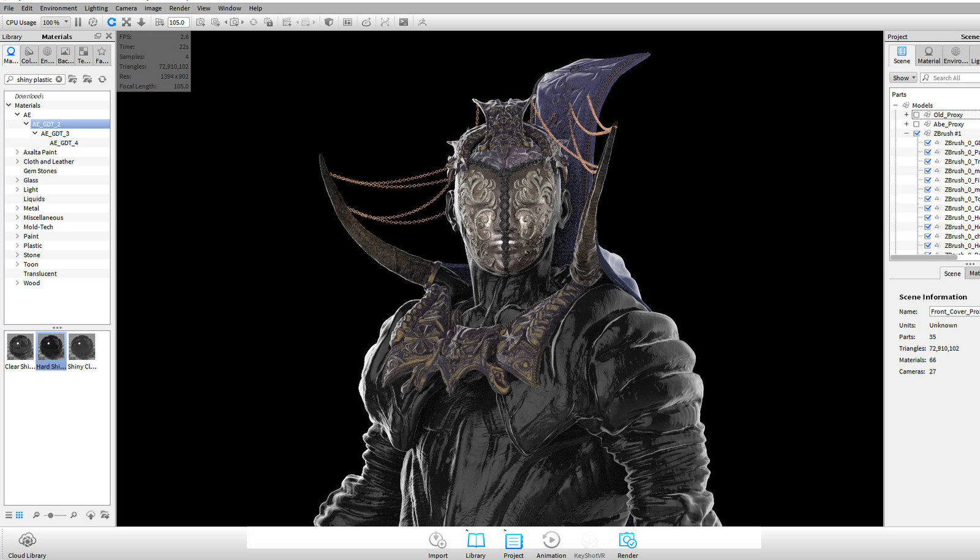Uncheck the ZBrush_0_GD part checkbox
The height and width of the screenshot is (560, 980).
coord(928,143)
